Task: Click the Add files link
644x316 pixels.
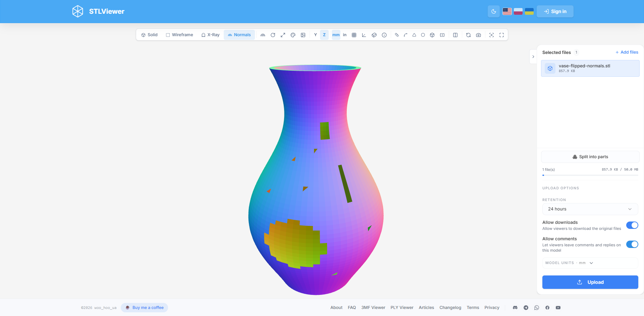Action: [627, 52]
